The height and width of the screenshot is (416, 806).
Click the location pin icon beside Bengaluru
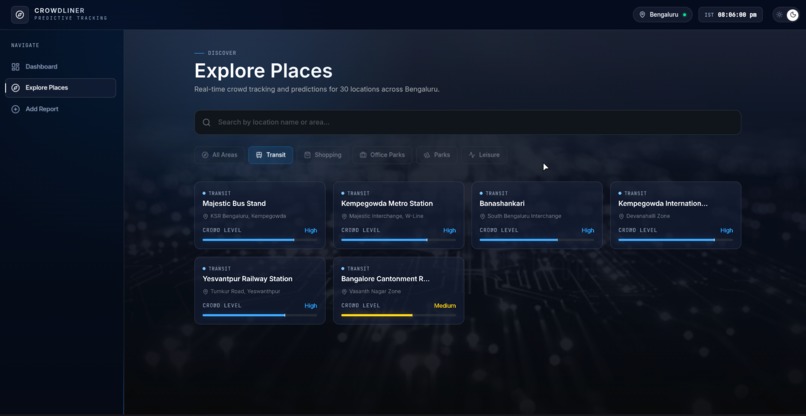(642, 14)
